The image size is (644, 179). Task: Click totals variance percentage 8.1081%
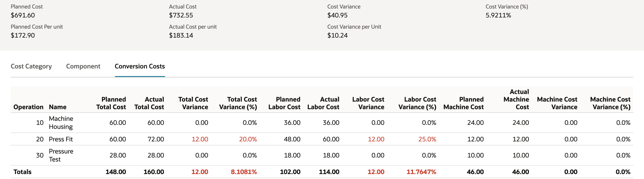244,172
